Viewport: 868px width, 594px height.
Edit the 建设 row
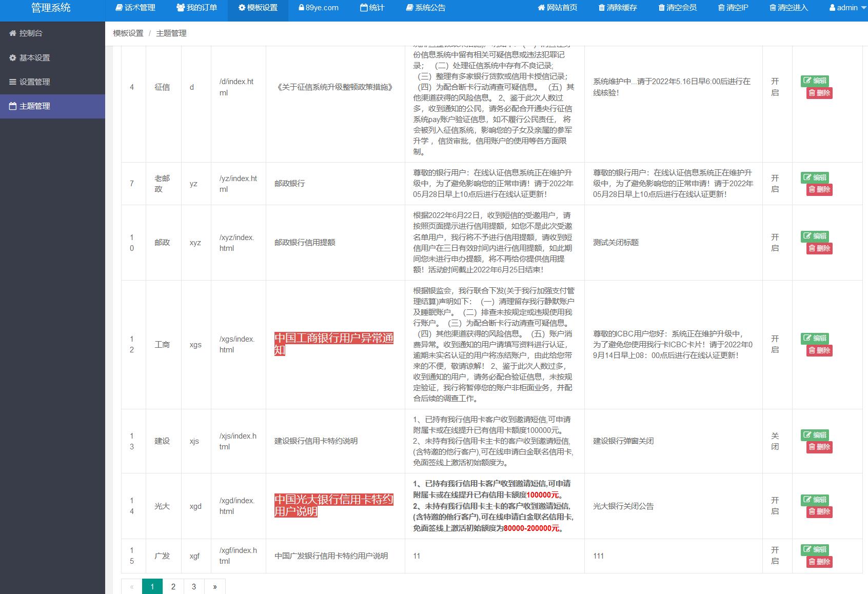(x=815, y=435)
